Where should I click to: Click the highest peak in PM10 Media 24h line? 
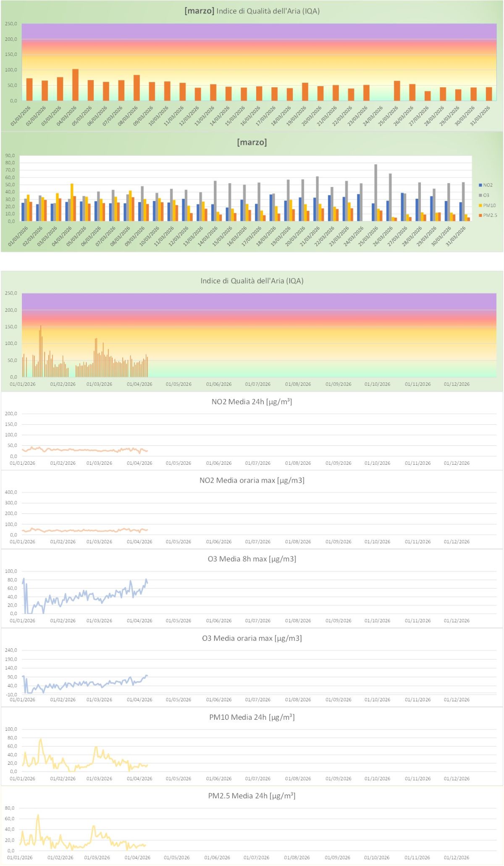coord(41,740)
